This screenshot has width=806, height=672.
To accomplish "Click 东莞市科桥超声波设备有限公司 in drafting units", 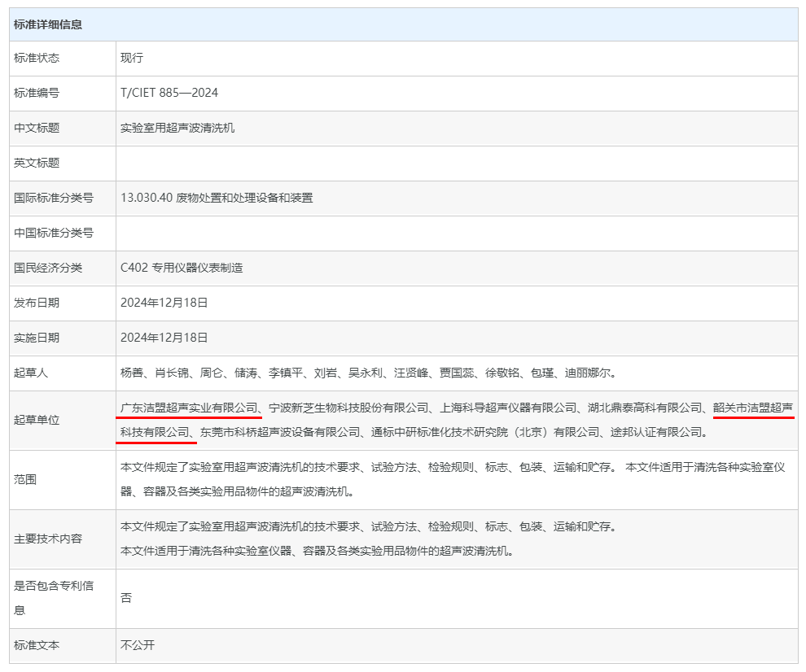I will [280, 432].
